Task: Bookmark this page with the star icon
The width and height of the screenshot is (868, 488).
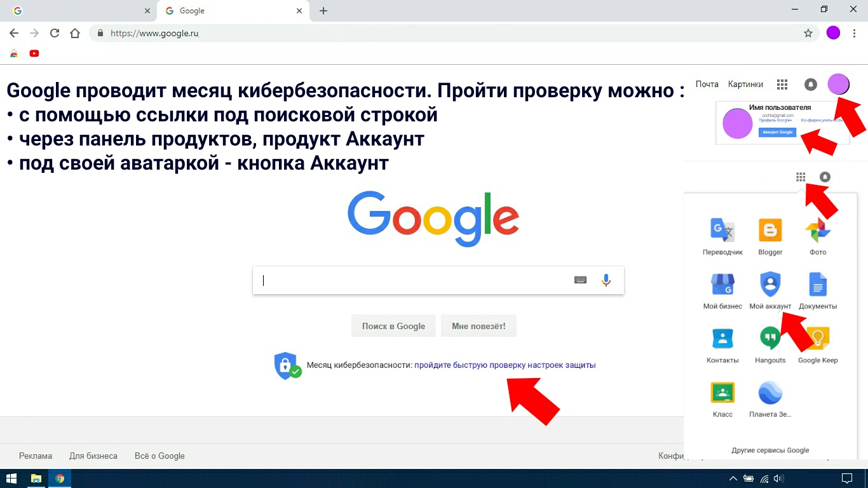Action: pos(808,33)
